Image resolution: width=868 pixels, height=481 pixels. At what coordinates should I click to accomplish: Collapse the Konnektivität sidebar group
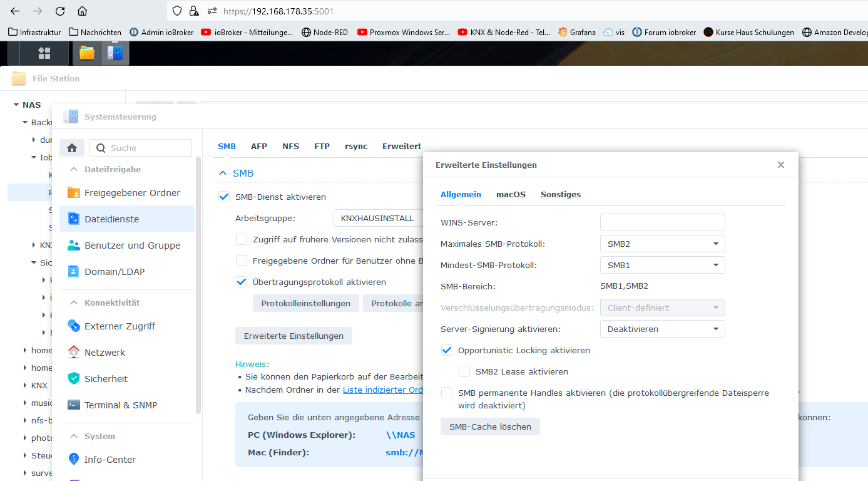(74, 303)
